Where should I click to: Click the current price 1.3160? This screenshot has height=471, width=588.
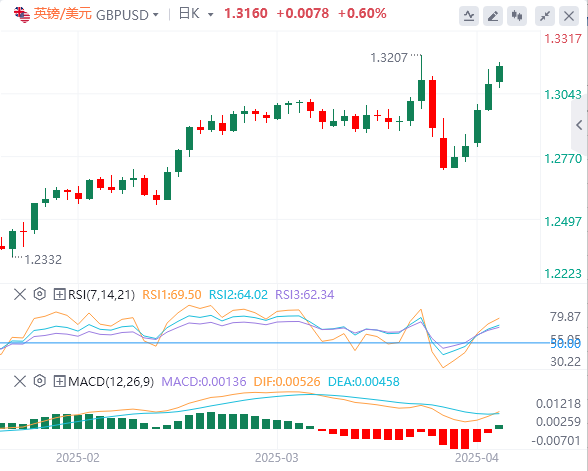pyautogui.click(x=246, y=14)
